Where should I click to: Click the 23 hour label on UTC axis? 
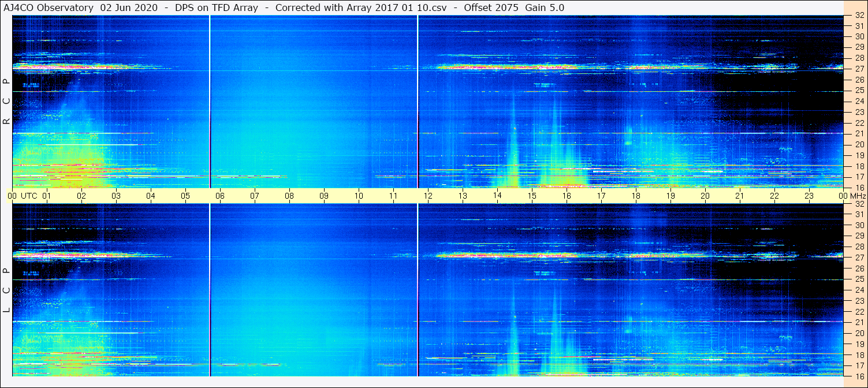(809, 196)
